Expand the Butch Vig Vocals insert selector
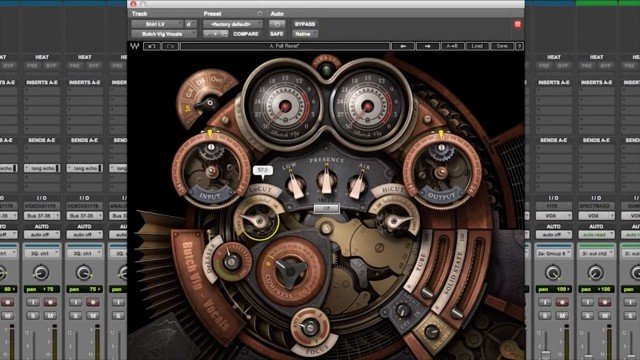Image resolution: width=640 pixels, height=360 pixels. (163, 34)
